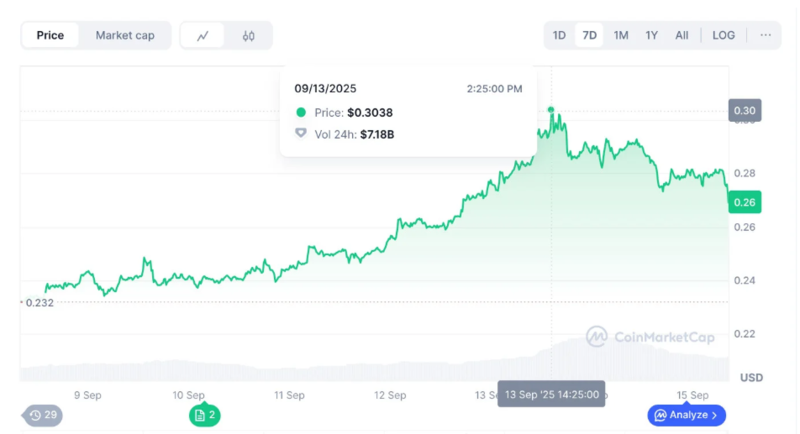
Task: Switch to line chart view
Action: [x=203, y=36]
